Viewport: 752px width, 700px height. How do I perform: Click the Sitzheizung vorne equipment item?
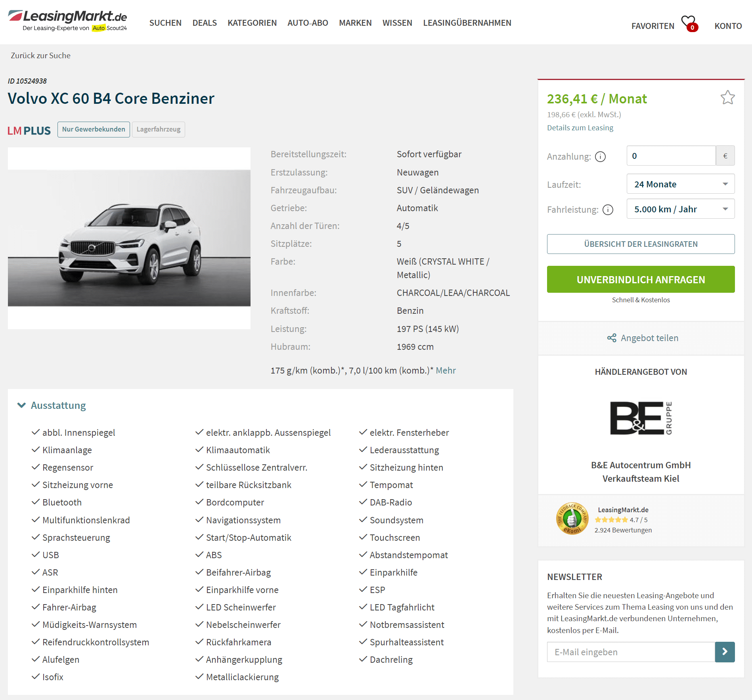click(x=78, y=485)
